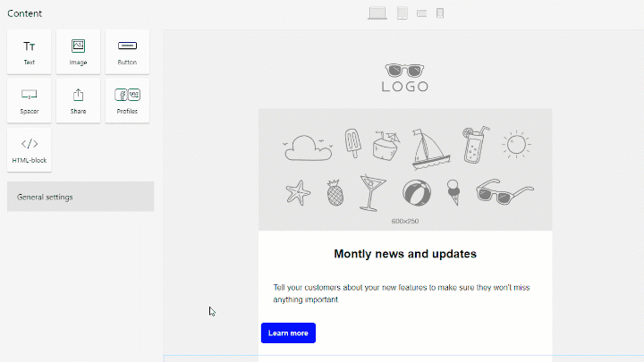Viewport: 644px width, 362px height.
Task: Switch to laptop desktop preview
Action: coord(377,13)
